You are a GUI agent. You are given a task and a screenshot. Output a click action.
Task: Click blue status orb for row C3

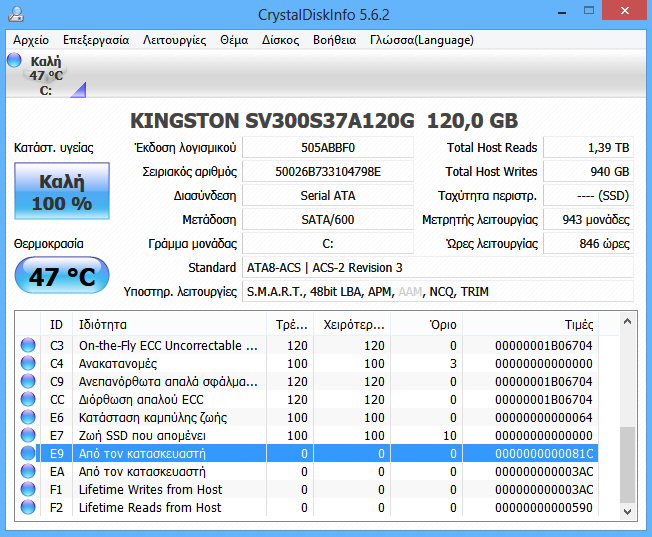(x=28, y=346)
